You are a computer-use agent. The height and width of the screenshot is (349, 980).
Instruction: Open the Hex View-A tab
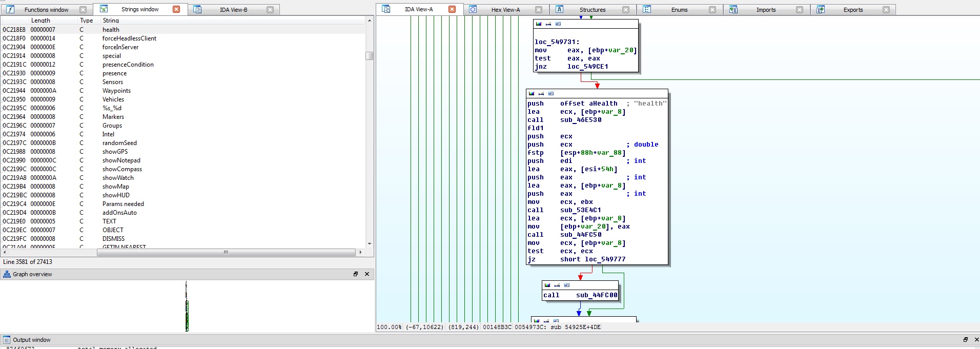[505, 10]
